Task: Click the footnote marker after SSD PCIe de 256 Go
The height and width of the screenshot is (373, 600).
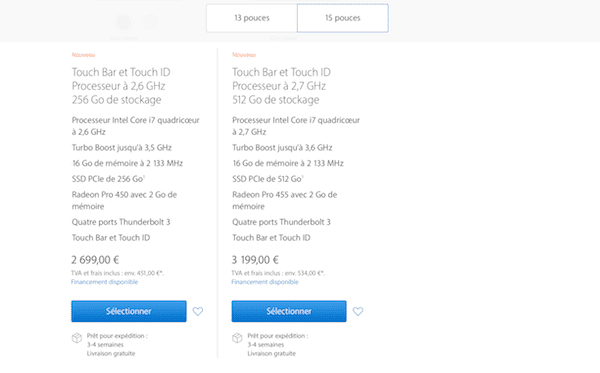Action: pos(144,176)
